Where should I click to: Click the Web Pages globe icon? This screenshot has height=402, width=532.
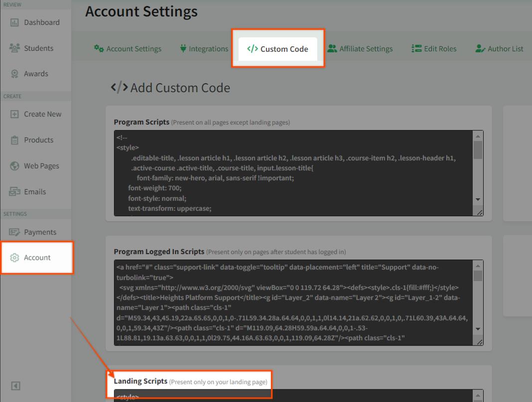(x=14, y=166)
